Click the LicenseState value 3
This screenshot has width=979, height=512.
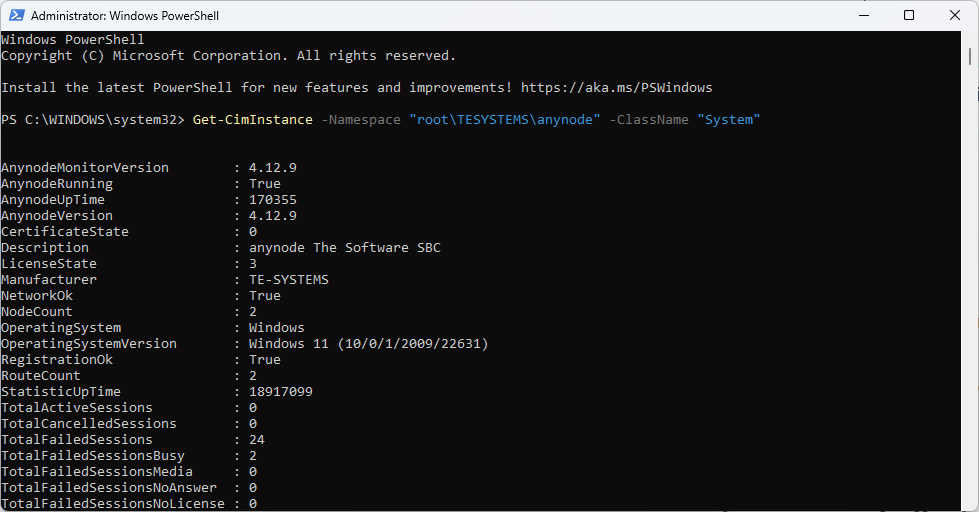click(253, 263)
